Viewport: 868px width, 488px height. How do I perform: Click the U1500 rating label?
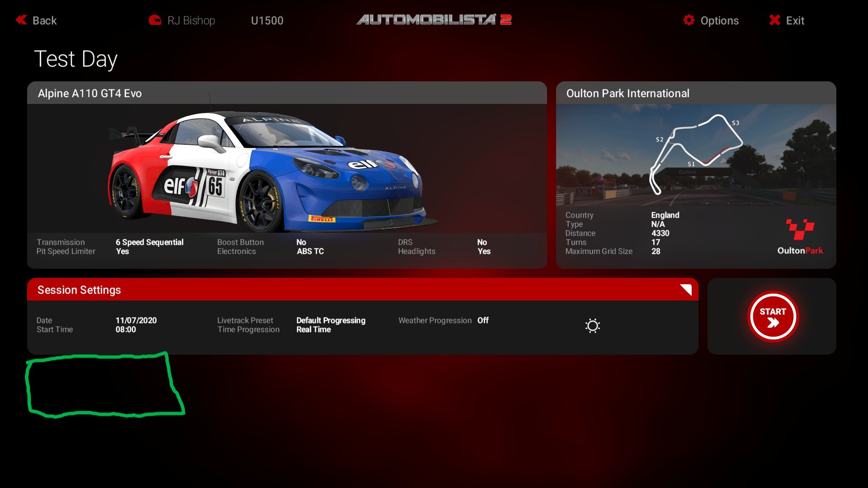click(267, 20)
